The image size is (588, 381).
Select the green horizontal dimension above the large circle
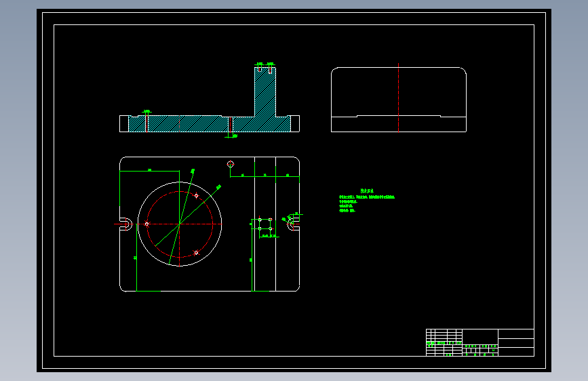point(149,171)
